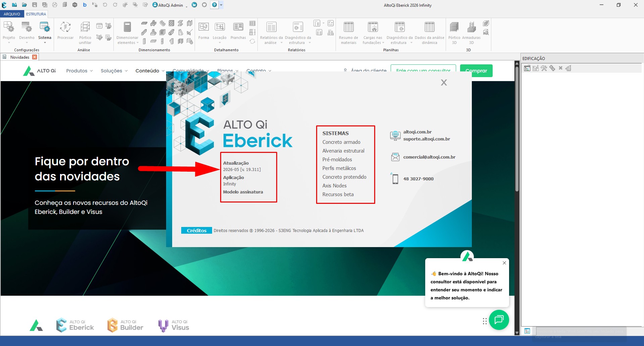
Task: Launch the Armaduras 3D view
Action: pyautogui.click(x=471, y=33)
